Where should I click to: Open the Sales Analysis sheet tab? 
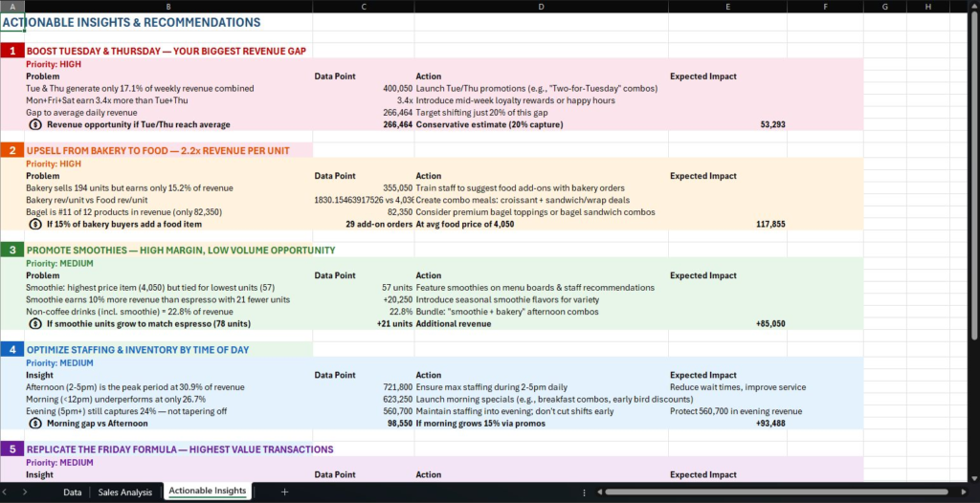click(x=124, y=492)
